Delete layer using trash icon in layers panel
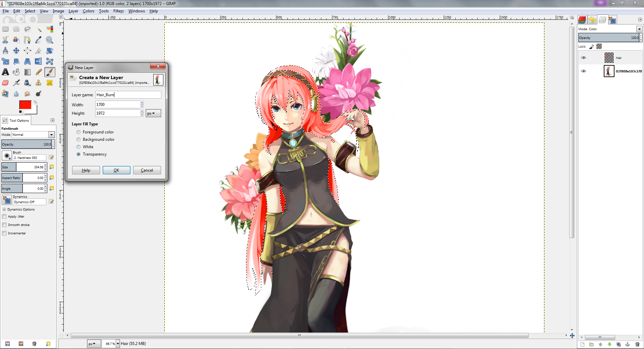Screen dimensions: 644x349 [x=637, y=344]
